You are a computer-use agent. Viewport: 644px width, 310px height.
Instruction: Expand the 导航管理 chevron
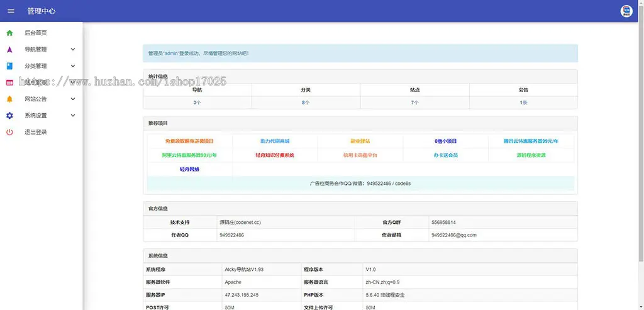[x=73, y=50]
